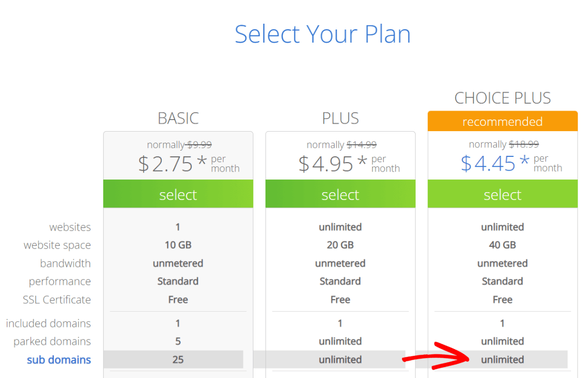Click the bandwidth row label

click(65, 263)
